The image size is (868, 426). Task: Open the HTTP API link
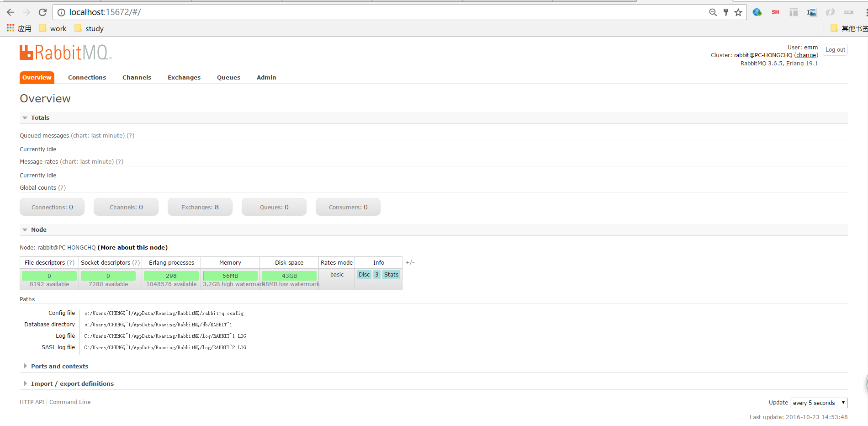[x=32, y=402]
